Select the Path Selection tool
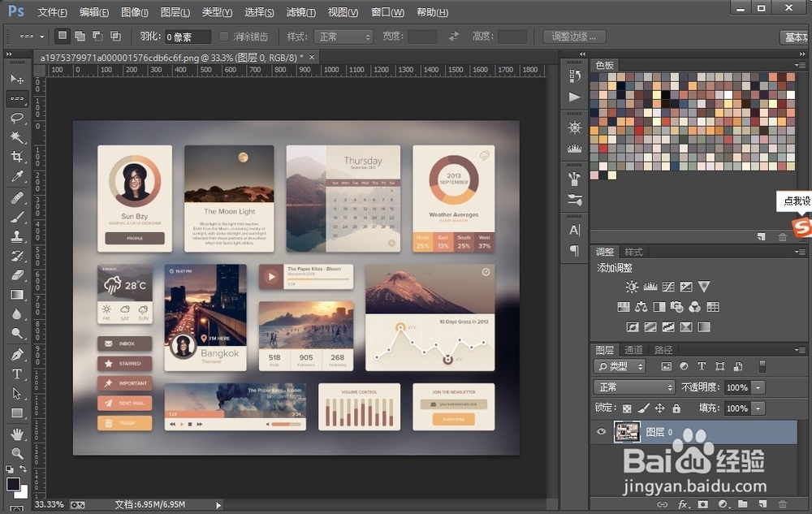Image resolution: width=812 pixels, height=514 pixels. pos(17,393)
